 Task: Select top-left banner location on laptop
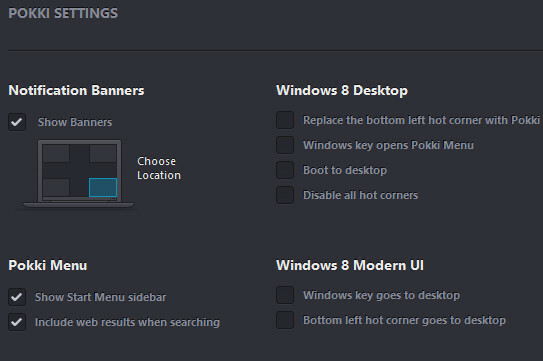56,153
